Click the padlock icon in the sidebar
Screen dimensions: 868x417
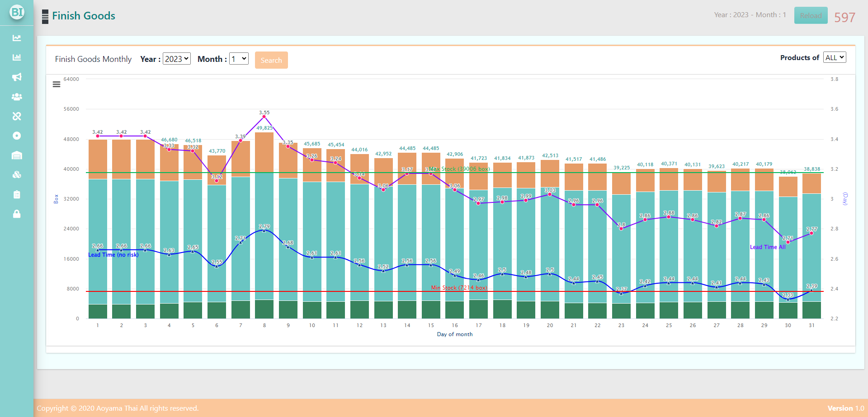click(17, 214)
